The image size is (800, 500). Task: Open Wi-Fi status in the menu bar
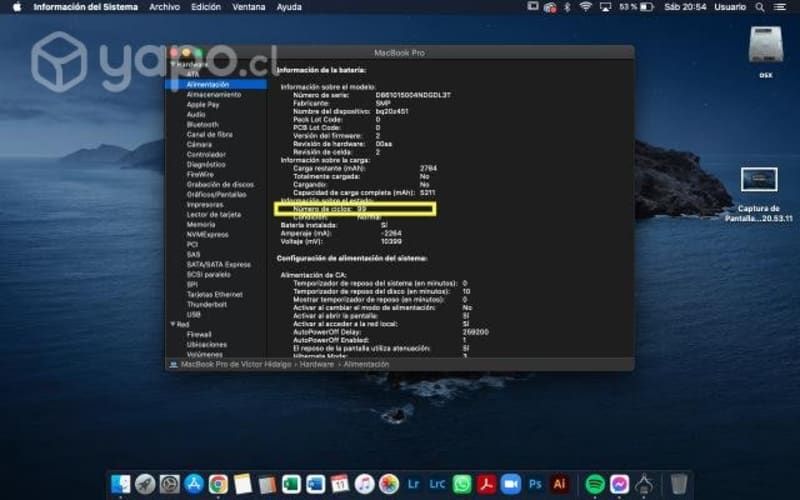coord(586,7)
